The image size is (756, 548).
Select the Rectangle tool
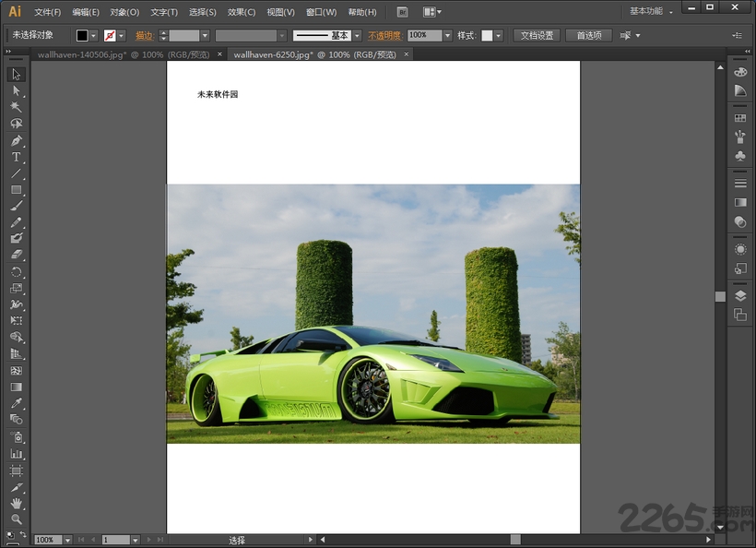tap(16, 190)
